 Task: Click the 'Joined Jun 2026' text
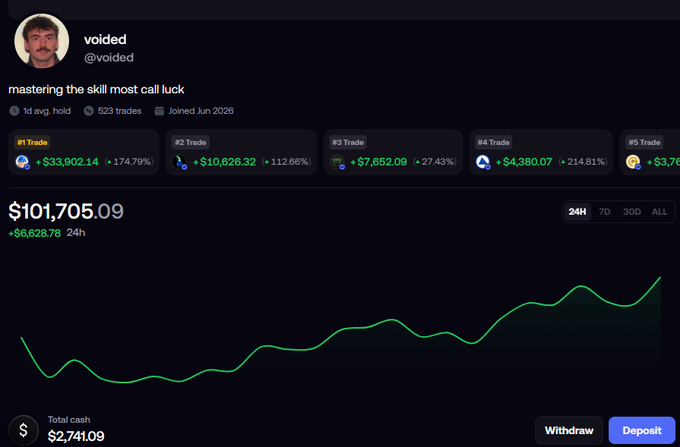coord(201,111)
